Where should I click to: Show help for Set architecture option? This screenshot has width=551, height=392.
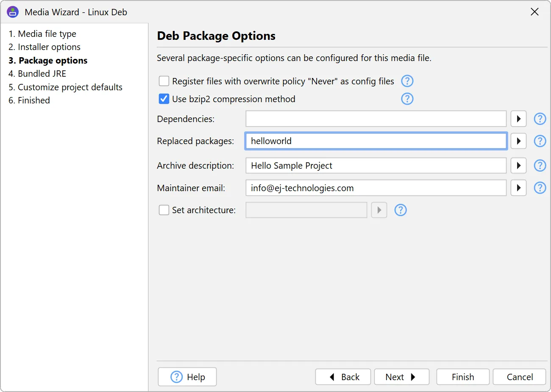pyautogui.click(x=400, y=210)
